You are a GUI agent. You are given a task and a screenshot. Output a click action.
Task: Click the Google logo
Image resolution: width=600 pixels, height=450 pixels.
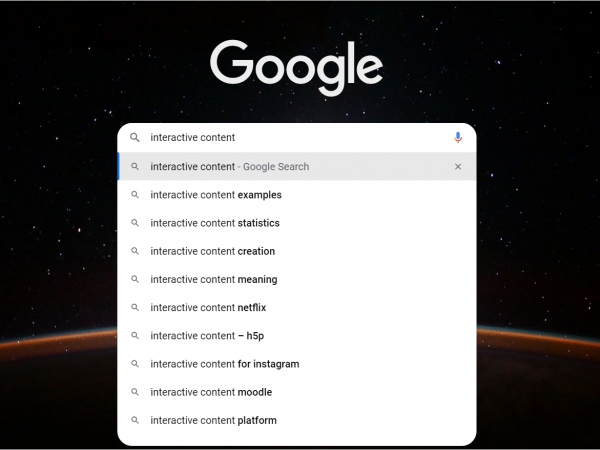coord(297,66)
